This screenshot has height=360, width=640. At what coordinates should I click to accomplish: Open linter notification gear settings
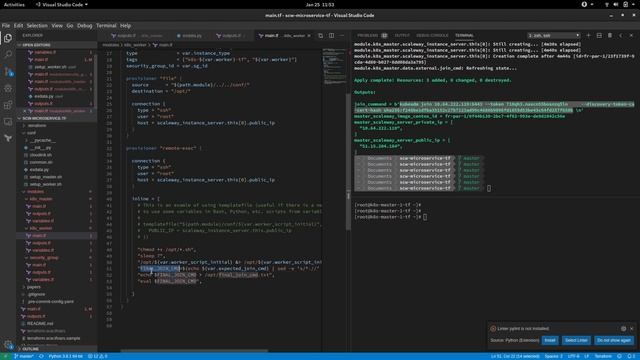click(x=623, y=329)
